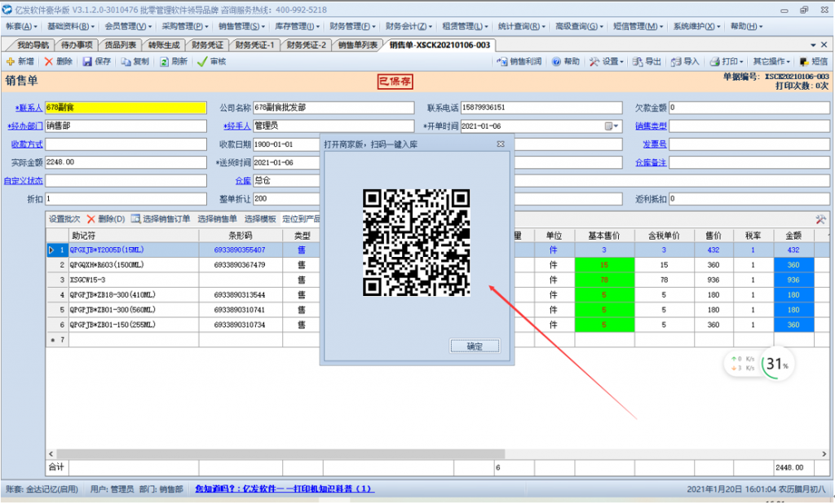This screenshot has height=504, width=835.
Task: Confirm the dialog with 确定
Action: 475,347
